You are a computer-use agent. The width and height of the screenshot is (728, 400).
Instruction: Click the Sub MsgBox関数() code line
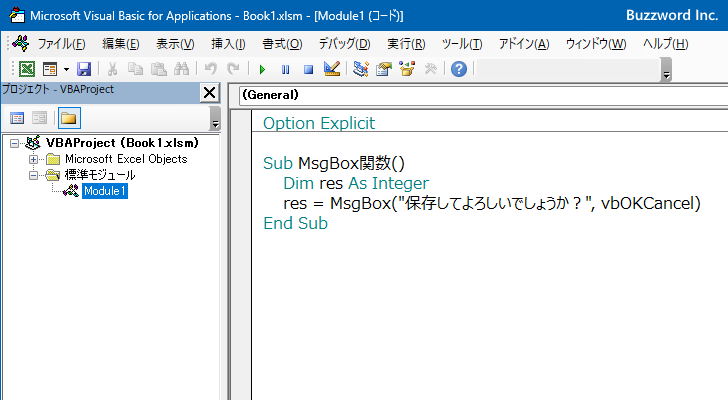click(x=334, y=163)
